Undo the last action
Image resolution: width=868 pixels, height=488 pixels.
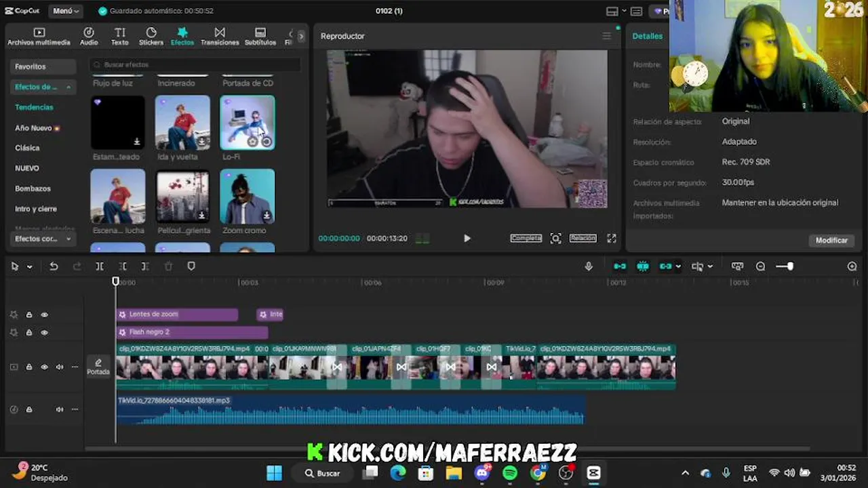point(54,267)
